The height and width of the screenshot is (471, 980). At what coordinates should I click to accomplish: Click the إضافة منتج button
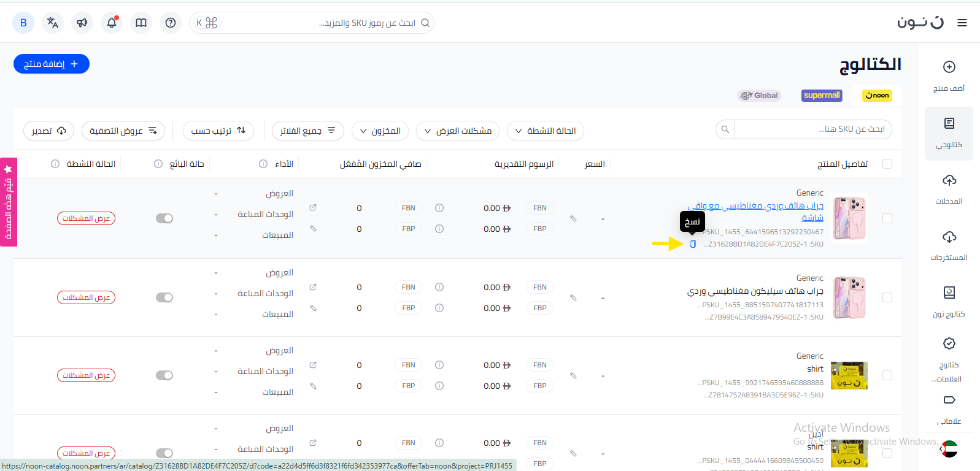point(52,64)
